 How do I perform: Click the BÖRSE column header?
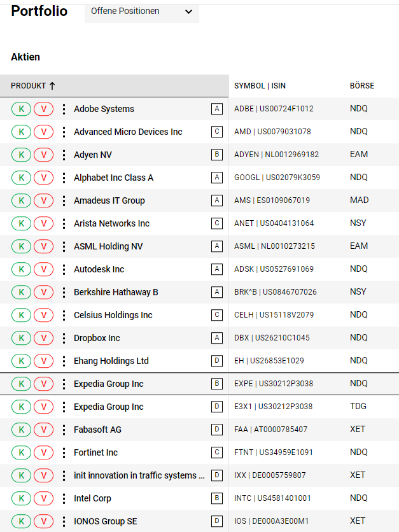pos(362,86)
